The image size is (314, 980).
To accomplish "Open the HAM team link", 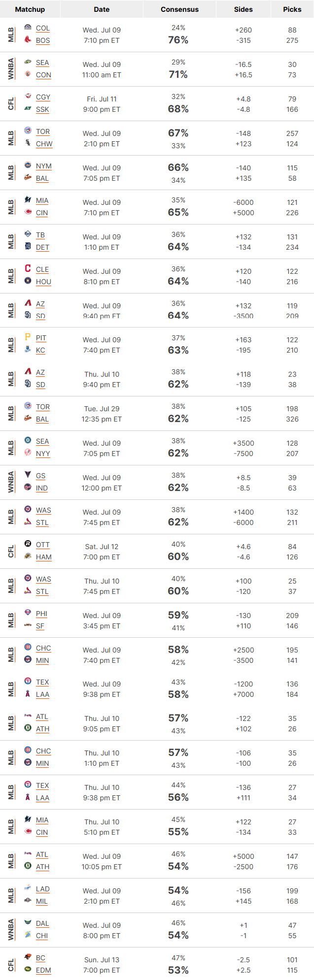I will coord(44,557).
